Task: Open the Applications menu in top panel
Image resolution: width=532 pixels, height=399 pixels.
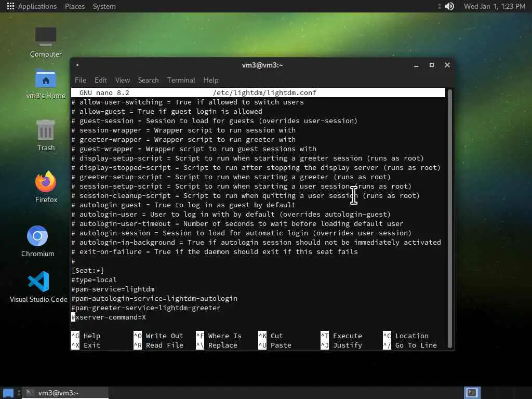Action: click(x=32, y=6)
